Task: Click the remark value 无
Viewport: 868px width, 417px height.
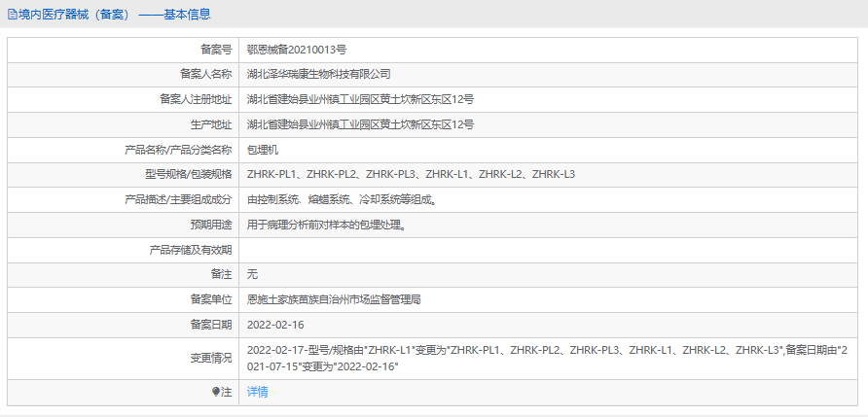Action: point(252,275)
